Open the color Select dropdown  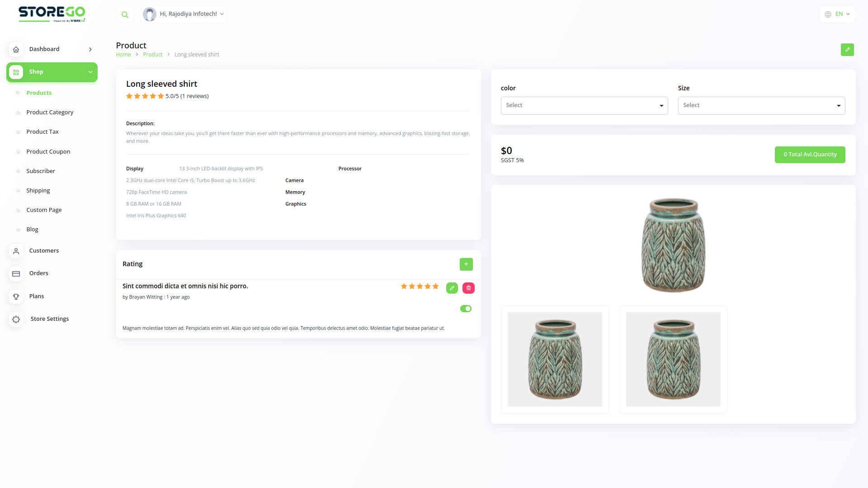click(584, 106)
